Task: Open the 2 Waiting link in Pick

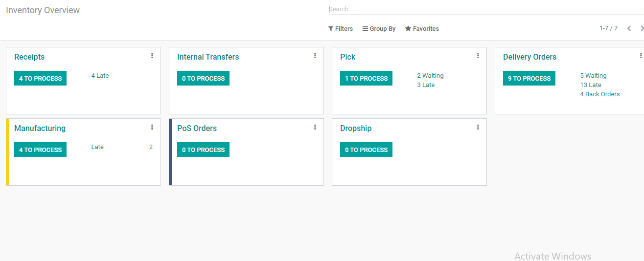Action: [x=430, y=76]
